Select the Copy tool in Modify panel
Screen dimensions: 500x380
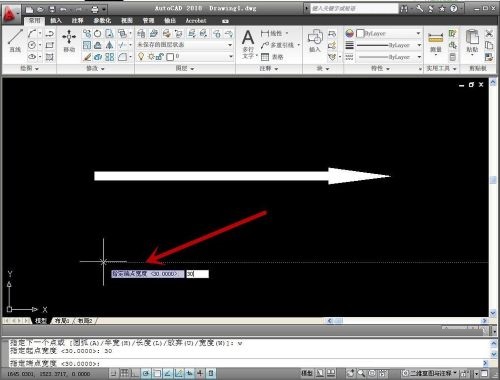(87, 33)
